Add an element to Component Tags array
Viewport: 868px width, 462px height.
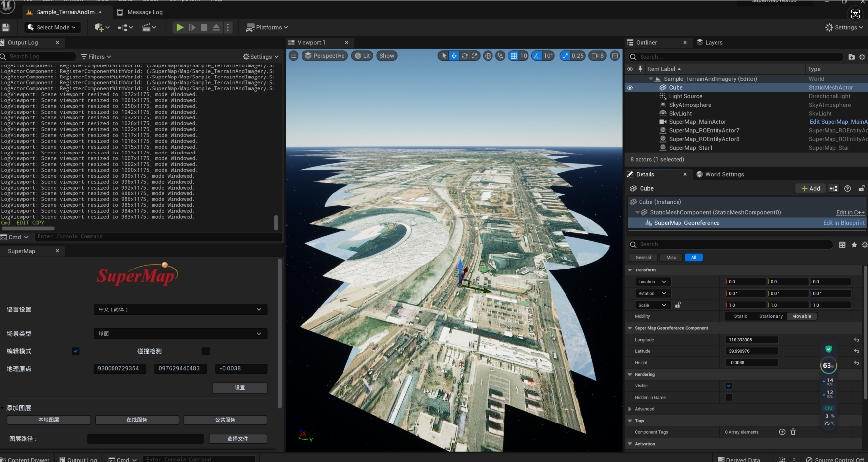782,432
